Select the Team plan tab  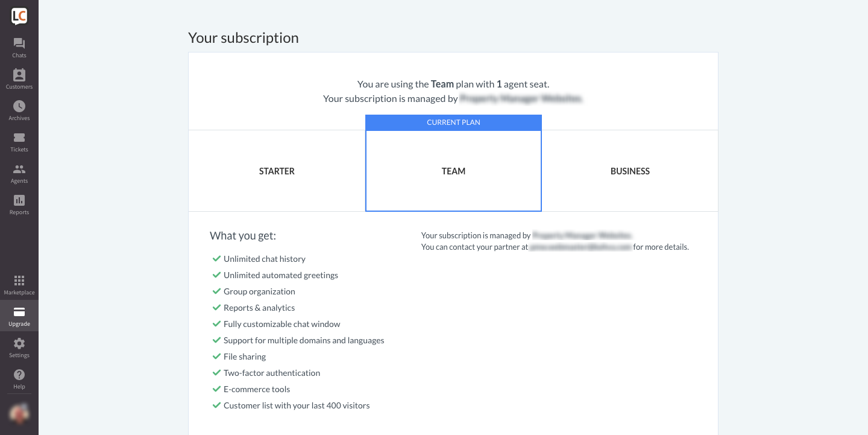(453, 171)
